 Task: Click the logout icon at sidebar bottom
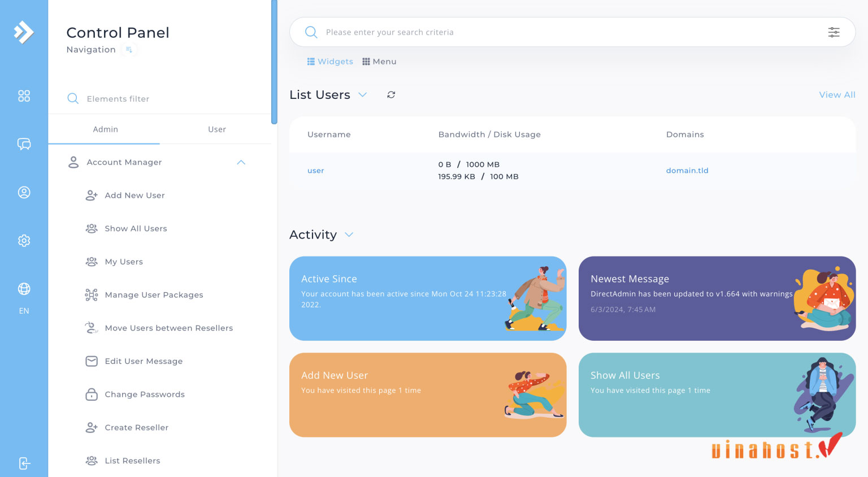24,463
